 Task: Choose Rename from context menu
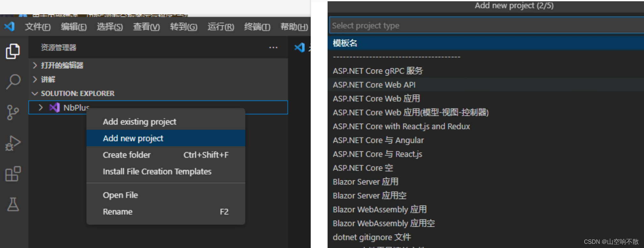(x=166, y=211)
